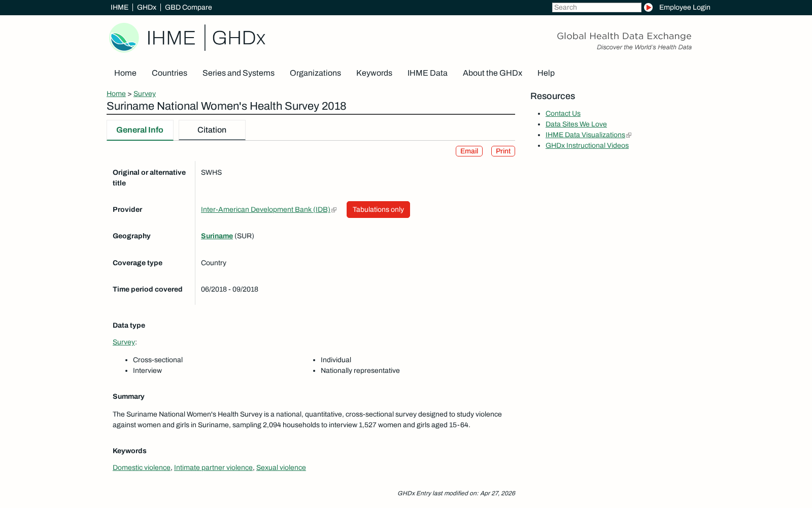The image size is (812, 508).
Task: Focus the Search input field
Action: [x=597, y=8]
